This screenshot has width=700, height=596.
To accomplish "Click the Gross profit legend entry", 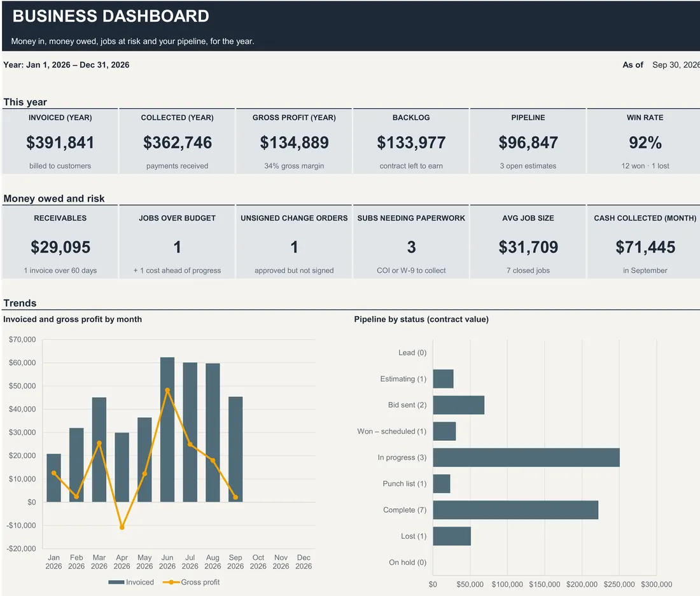I will pos(191,582).
